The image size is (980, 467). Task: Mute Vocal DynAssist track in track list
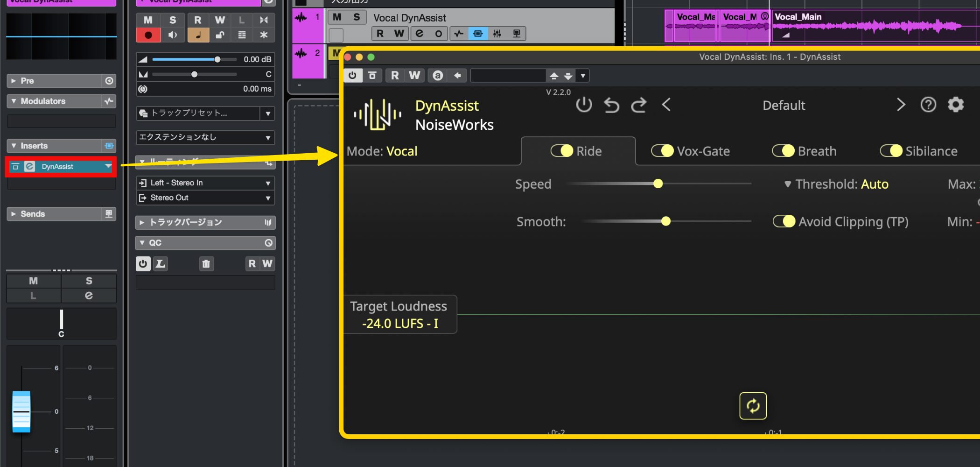tap(337, 17)
